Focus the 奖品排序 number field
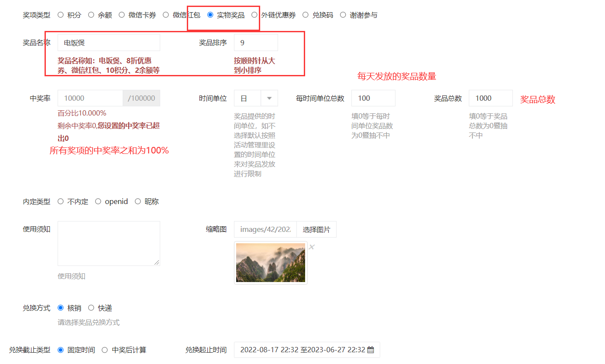This screenshot has width=605, height=364. point(256,43)
